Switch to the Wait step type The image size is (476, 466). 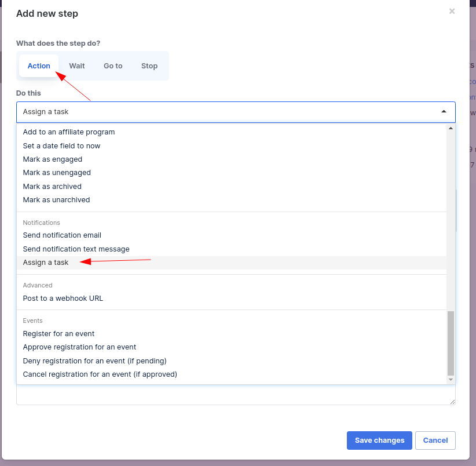pyautogui.click(x=77, y=66)
